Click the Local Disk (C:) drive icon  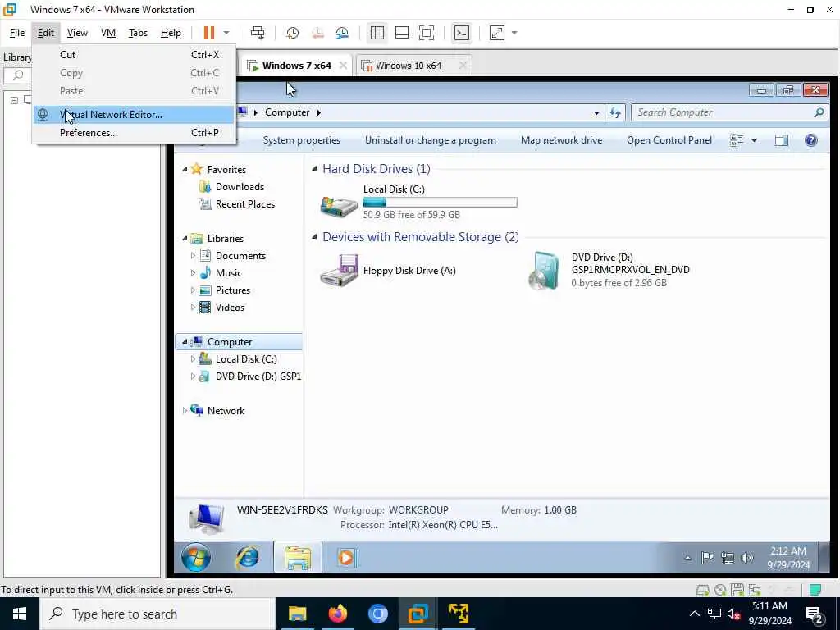339,206
